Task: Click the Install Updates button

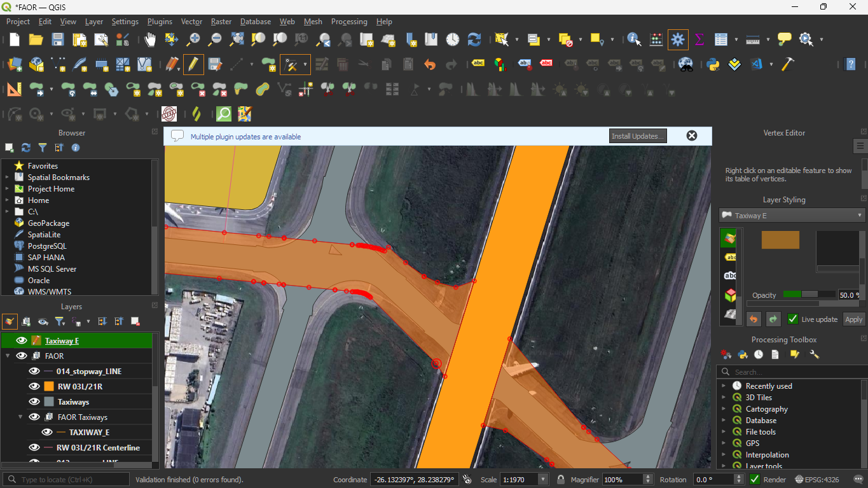Action: tap(637, 136)
